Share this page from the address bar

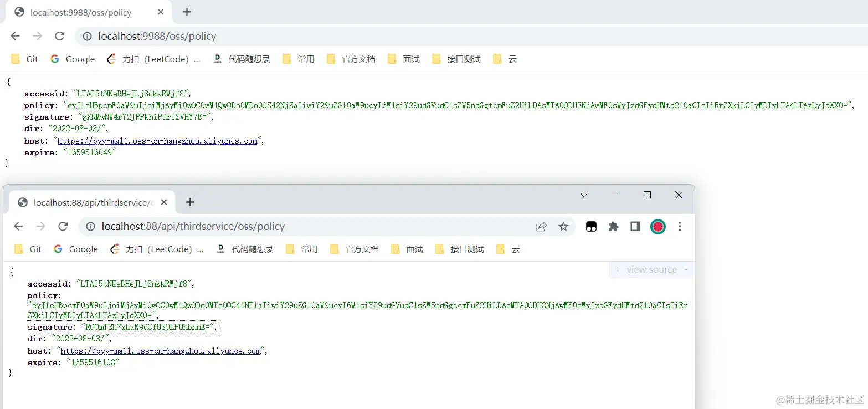[541, 227]
